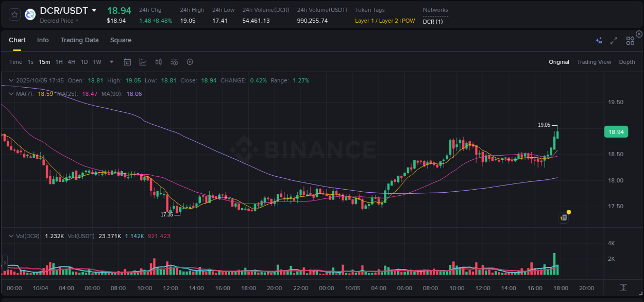
Task: Toggle the favorite star for DCR/USDT
Action: pyautogui.click(x=14, y=14)
